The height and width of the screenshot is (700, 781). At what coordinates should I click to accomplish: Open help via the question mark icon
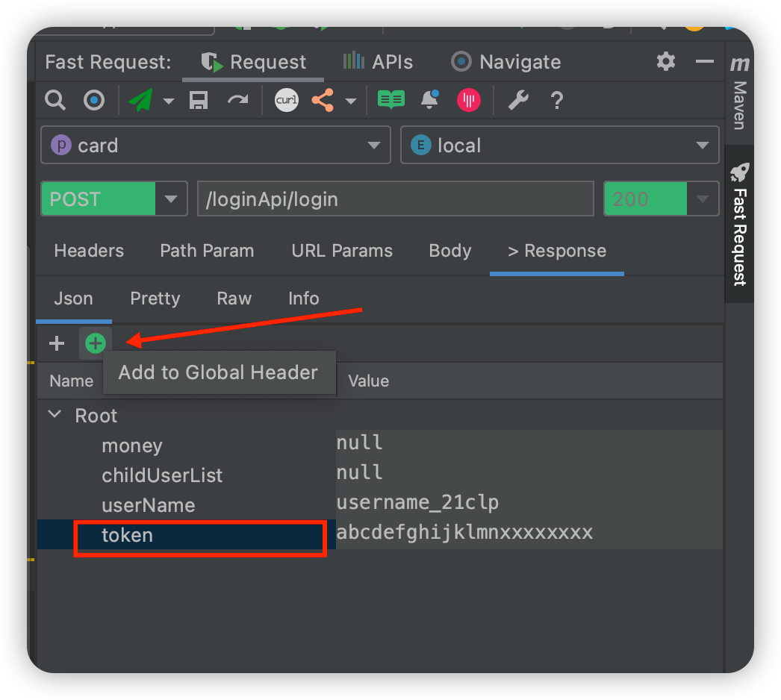tap(556, 99)
